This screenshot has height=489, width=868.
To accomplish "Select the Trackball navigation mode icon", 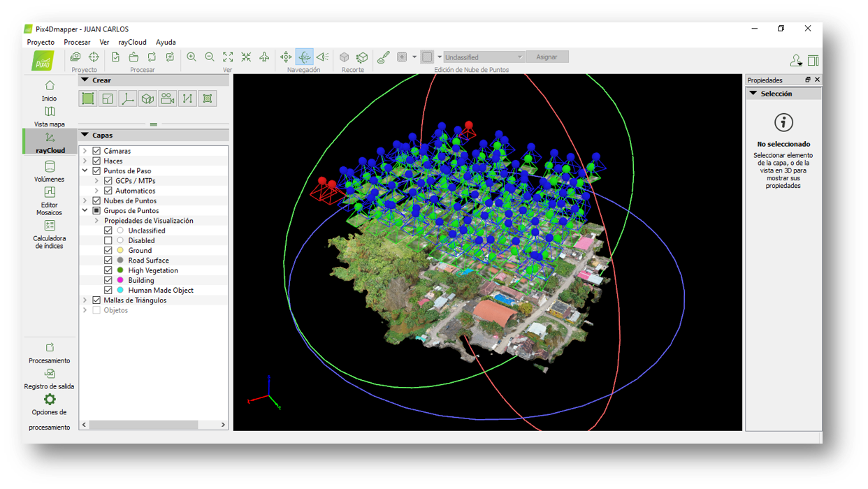I will 304,57.
